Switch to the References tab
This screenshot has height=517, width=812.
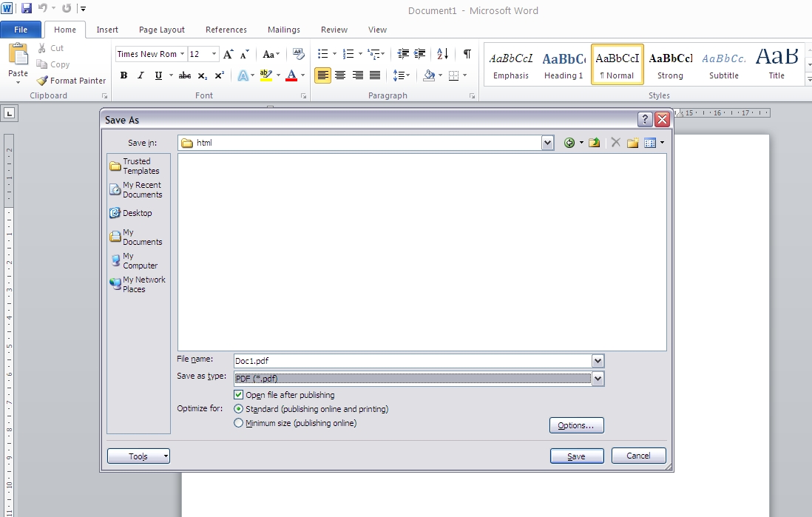click(226, 30)
